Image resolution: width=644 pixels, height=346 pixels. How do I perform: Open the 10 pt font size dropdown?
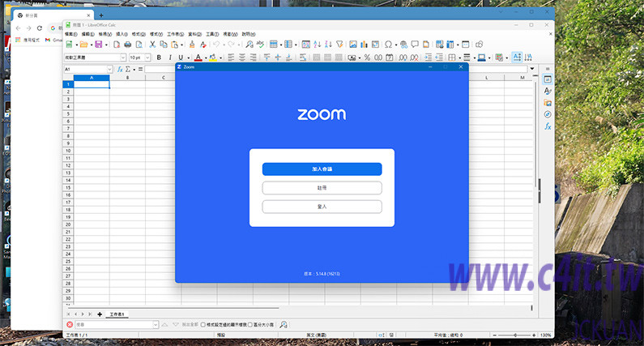pyautogui.click(x=147, y=58)
